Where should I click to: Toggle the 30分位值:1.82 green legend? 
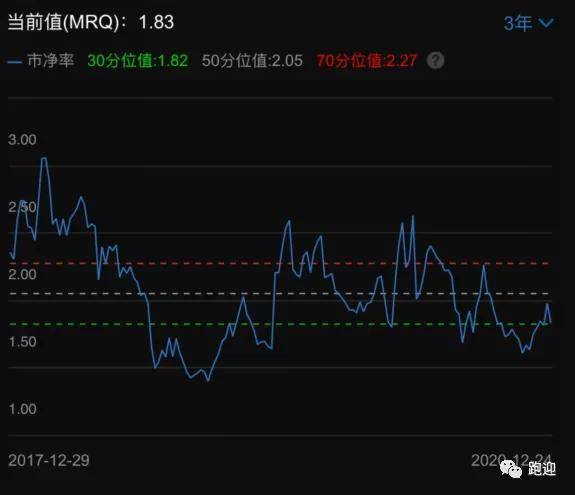click(x=138, y=60)
